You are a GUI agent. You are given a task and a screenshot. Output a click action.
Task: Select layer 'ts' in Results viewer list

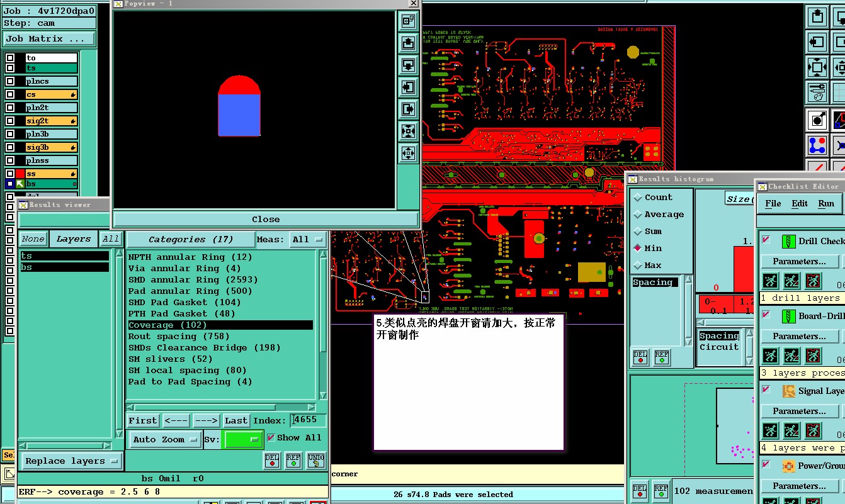(64, 255)
